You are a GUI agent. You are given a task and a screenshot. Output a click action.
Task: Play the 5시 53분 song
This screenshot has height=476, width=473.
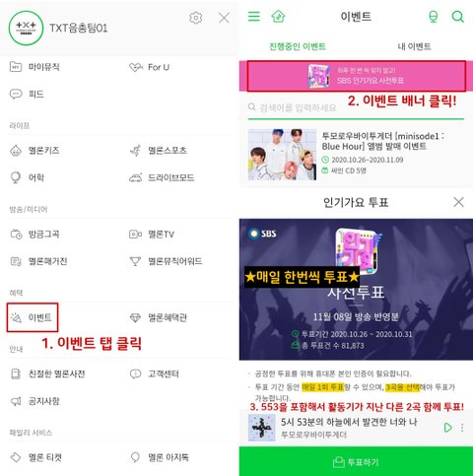tap(447, 428)
